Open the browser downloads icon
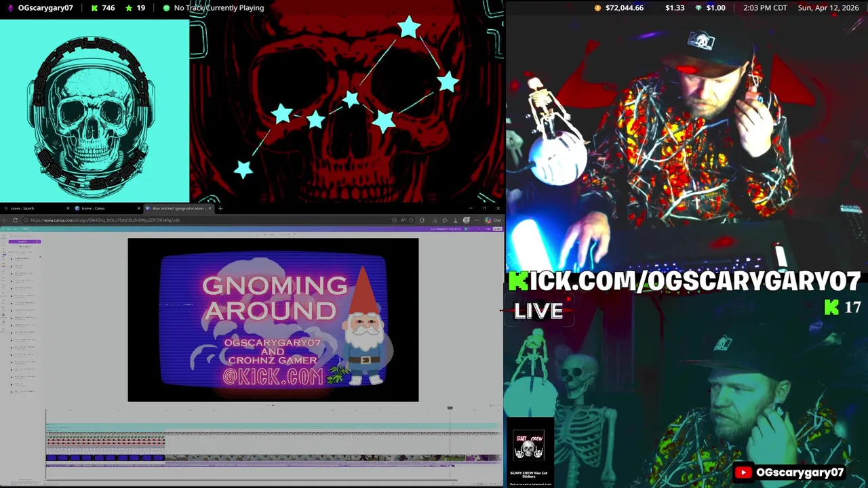The height and width of the screenshot is (488, 868). coord(456,220)
